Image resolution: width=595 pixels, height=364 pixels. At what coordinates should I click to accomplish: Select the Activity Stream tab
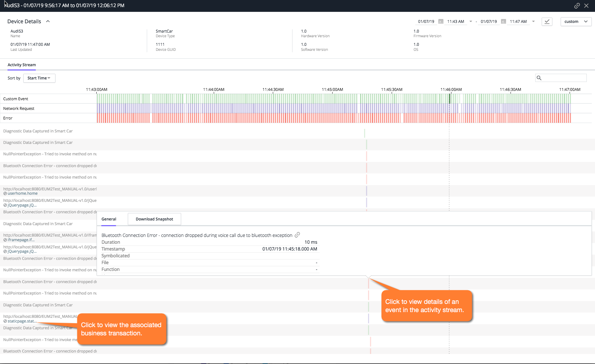click(x=22, y=65)
